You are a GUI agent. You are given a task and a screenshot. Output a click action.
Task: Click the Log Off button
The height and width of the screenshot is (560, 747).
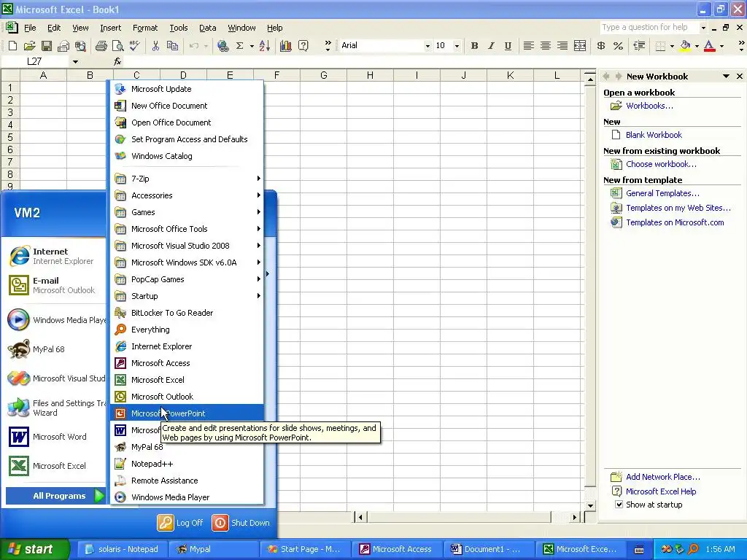point(180,523)
